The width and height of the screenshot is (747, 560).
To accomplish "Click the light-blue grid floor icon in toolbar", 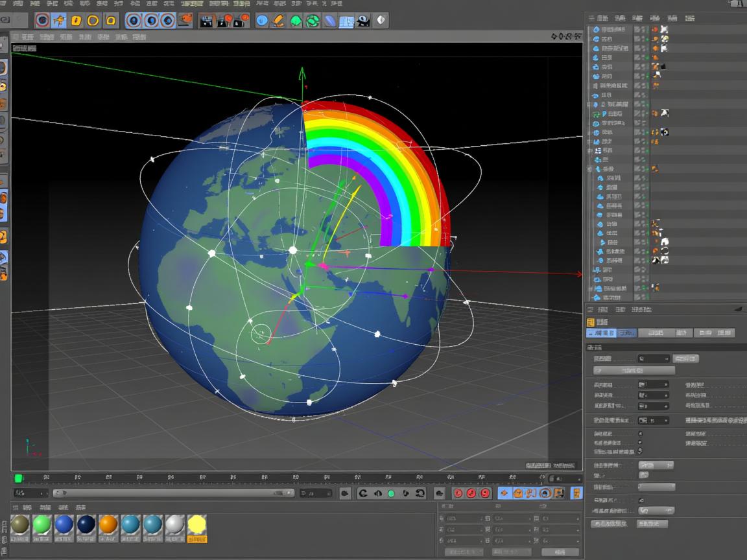I will pos(346,21).
